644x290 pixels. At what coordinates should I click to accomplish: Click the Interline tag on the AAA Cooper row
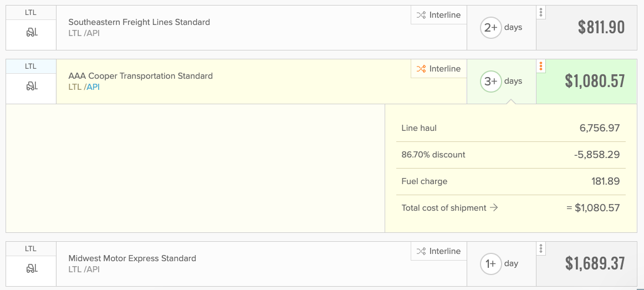tap(438, 69)
